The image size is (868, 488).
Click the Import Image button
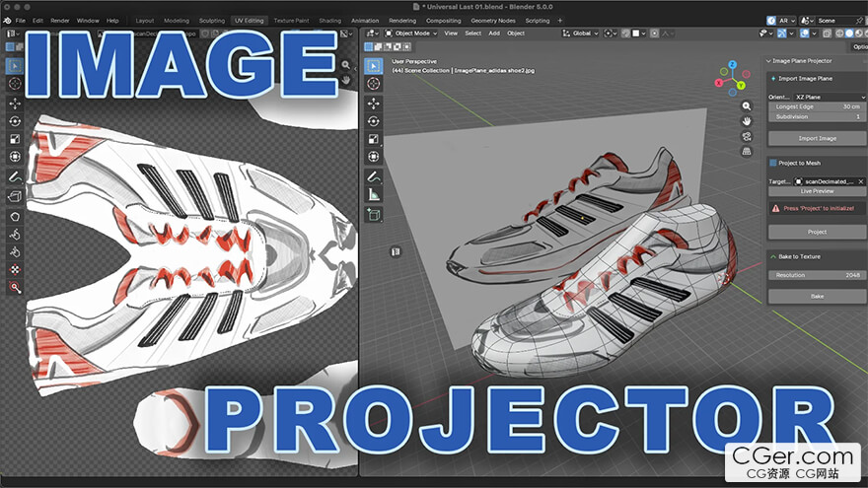pyautogui.click(x=817, y=139)
